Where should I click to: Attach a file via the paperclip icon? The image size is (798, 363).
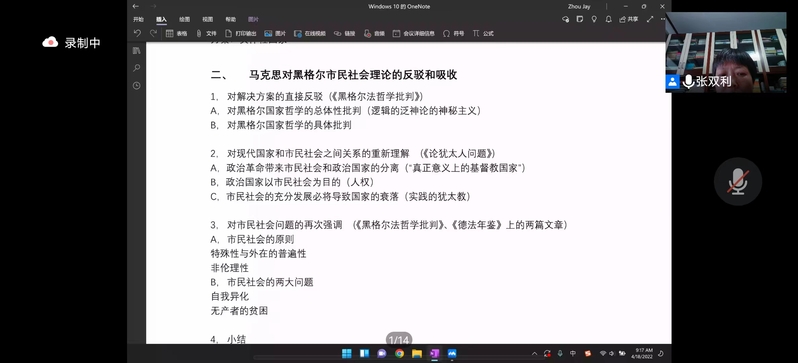pos(207,34)
